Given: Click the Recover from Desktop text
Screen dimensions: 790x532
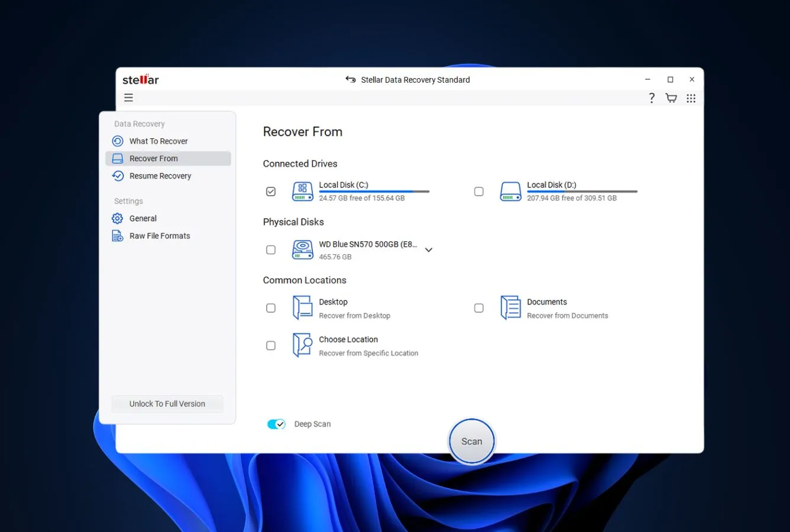Looking at the screenshot, I should (355, 316).
